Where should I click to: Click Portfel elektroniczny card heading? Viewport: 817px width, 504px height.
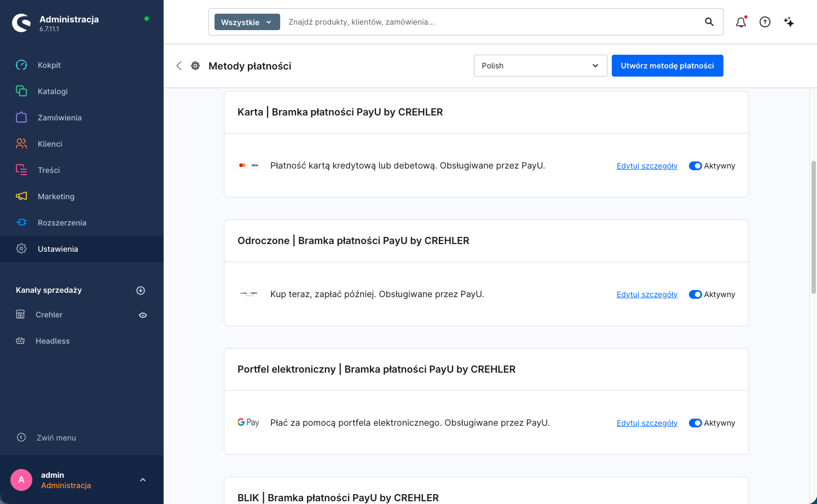click(376, 369)
